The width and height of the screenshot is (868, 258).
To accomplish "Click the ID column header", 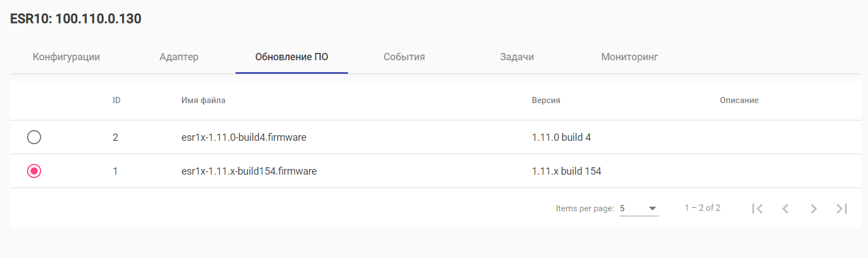I will 117,100.
